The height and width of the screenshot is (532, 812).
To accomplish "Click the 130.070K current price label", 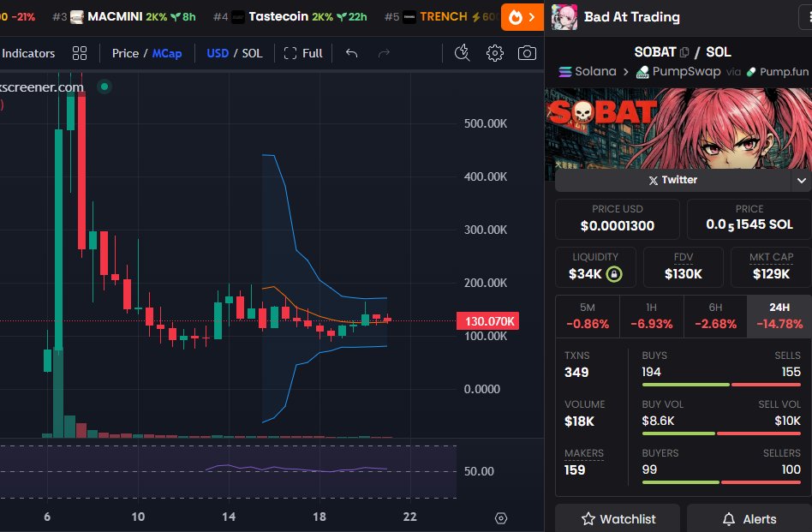I will click(487, 321).
